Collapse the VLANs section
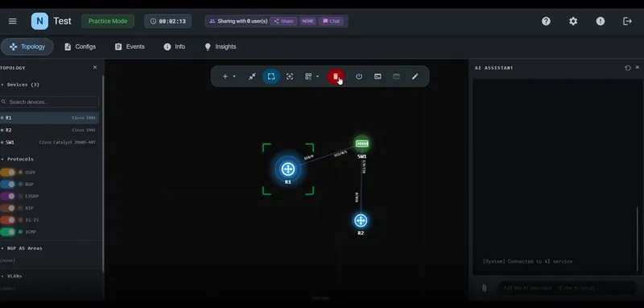 [11, 277]
